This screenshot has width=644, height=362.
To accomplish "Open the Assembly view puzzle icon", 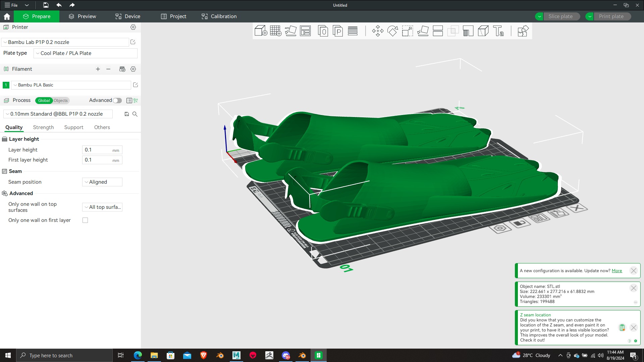I will (x=523, y=31).
